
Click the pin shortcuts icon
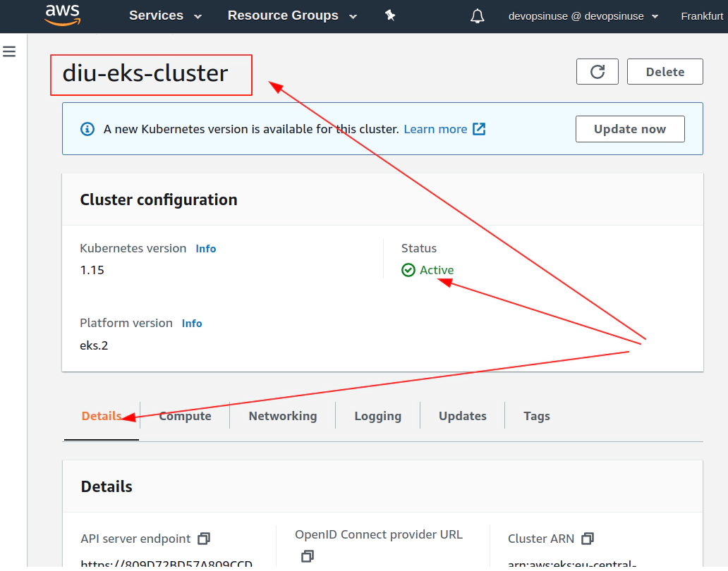tap(390, 16)
